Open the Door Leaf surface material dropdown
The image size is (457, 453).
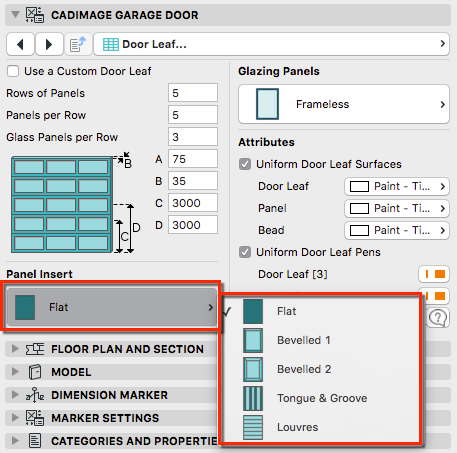click(397, 186)
